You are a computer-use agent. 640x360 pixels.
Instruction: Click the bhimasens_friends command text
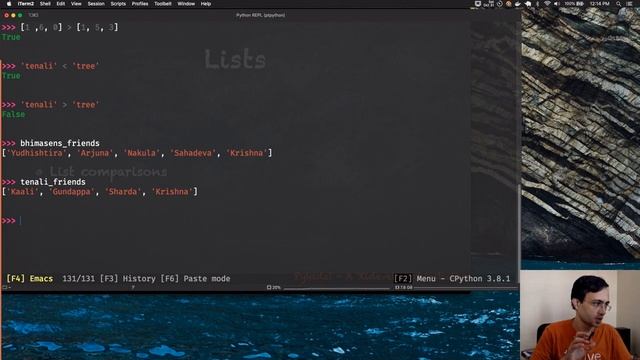(x=60, y=143)
